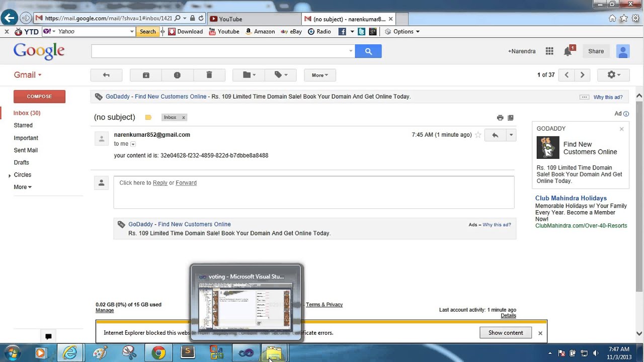This screenshot has width=644, height=362.
Task: Open the Important folder
Action: [x=26, y=138]
